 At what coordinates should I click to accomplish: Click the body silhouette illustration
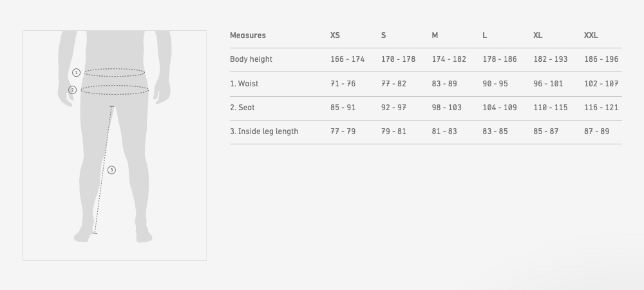[x=115, y=137]
